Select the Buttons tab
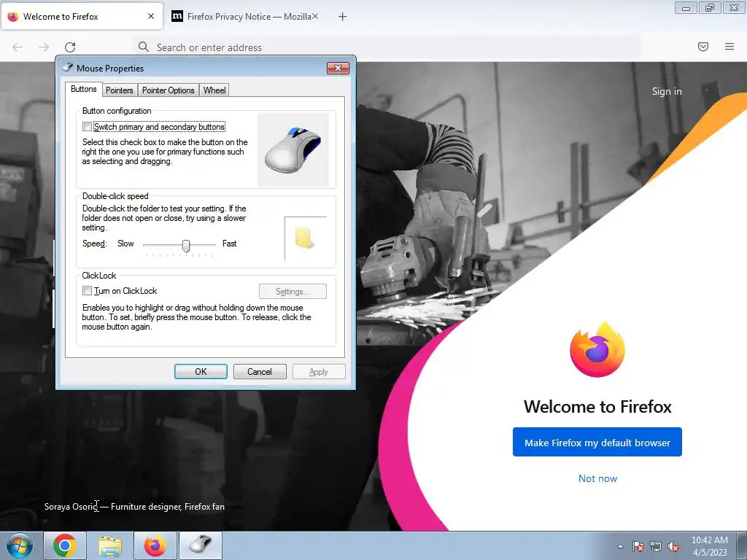 coord(83,89)
